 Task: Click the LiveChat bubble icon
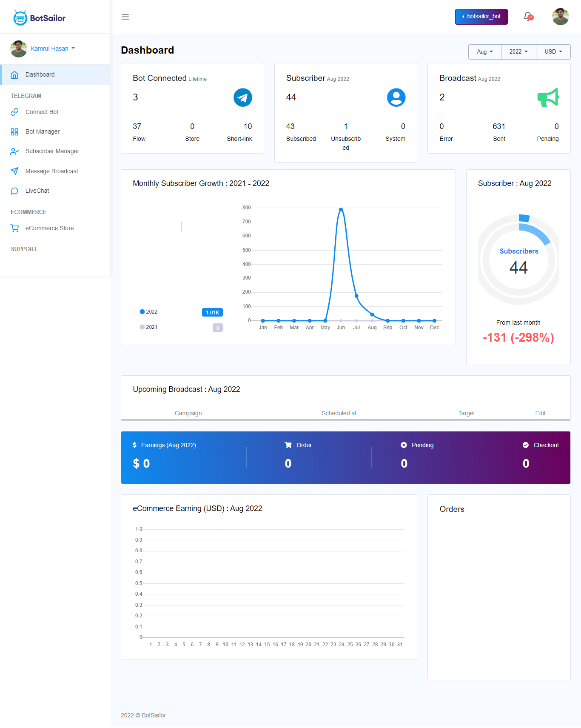(14, 191)
